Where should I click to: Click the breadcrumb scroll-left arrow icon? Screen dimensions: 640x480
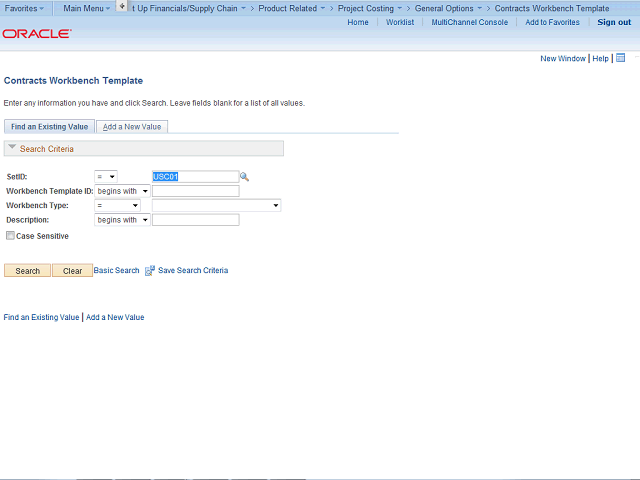[x=122, y=6]
